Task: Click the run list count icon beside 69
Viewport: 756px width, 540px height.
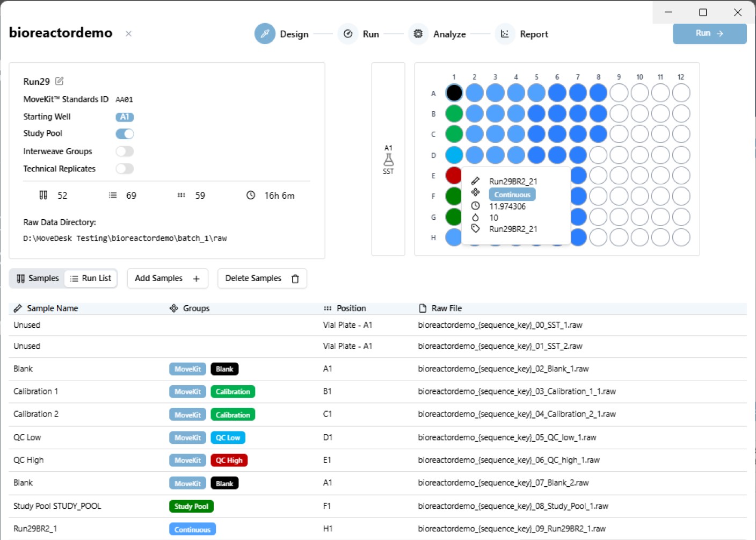Action: click(x=113, y=195)
